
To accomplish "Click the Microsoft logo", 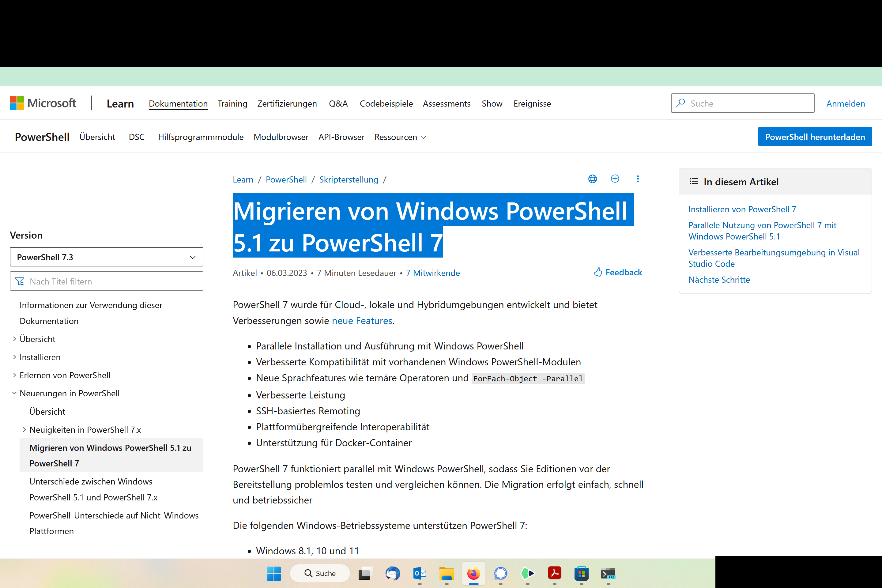I will click(x=43, y=103).
